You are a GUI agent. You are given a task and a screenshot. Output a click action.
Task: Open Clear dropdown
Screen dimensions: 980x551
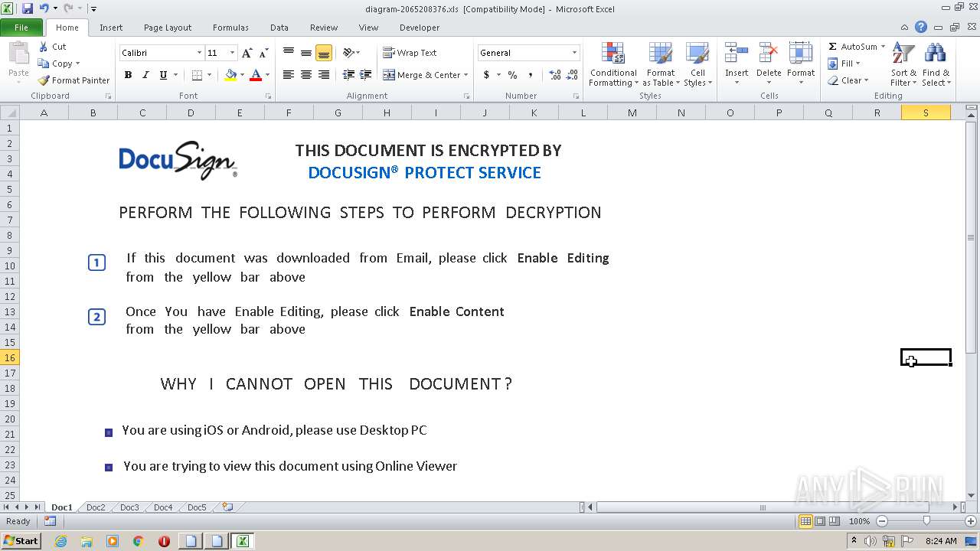click(x=848, y=80)
